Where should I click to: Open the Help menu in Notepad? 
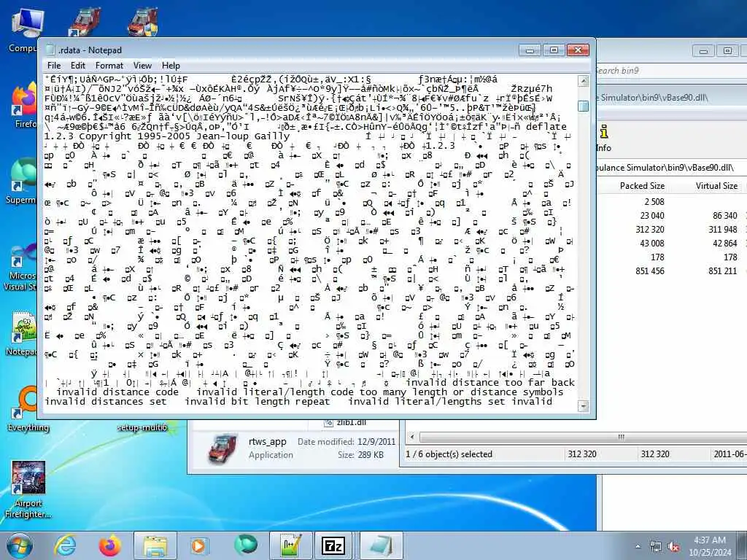click(171, 66)
